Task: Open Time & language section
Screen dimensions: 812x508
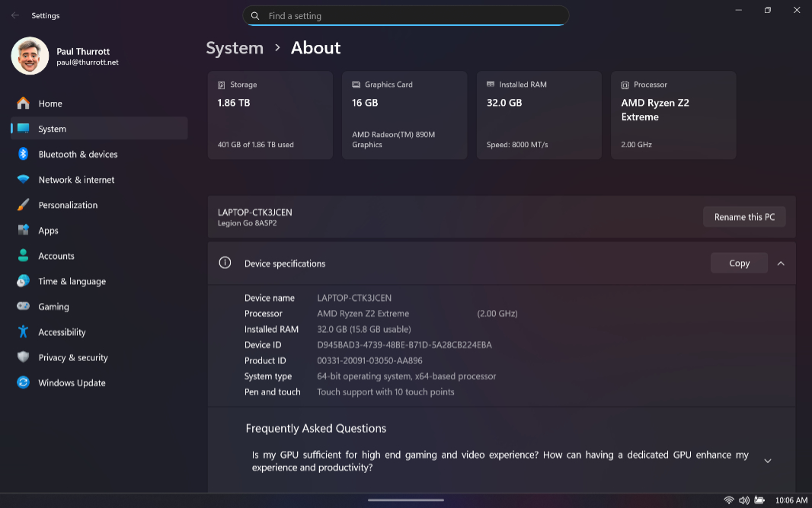Action: tap(72, 282)
